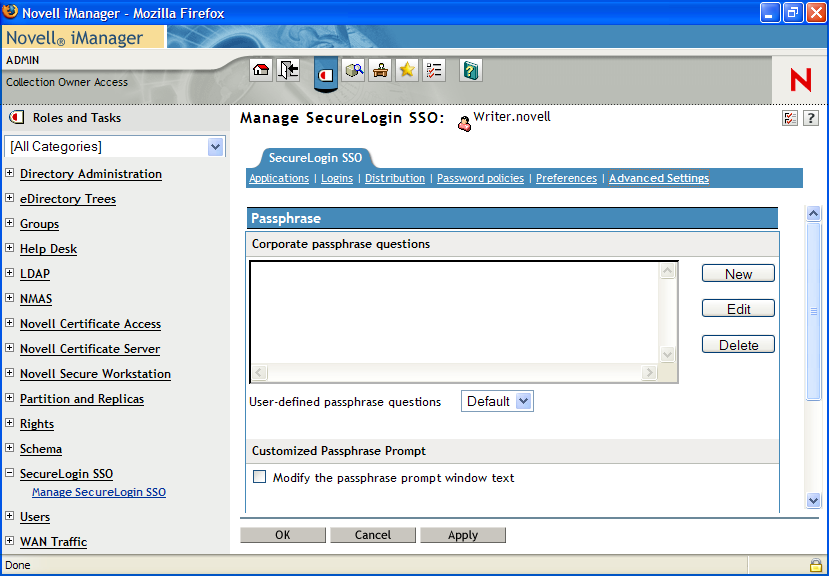The image size is (829, 576).
Task: Open the Manage SecureLogin SSO link
Action: (x=99, y=492)
